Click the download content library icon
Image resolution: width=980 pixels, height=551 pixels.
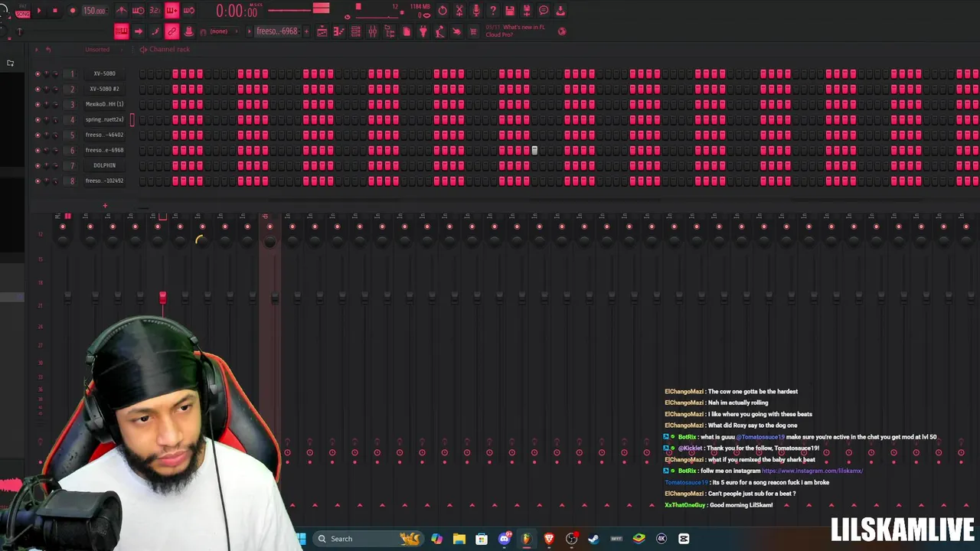click(x=560, y=11)
